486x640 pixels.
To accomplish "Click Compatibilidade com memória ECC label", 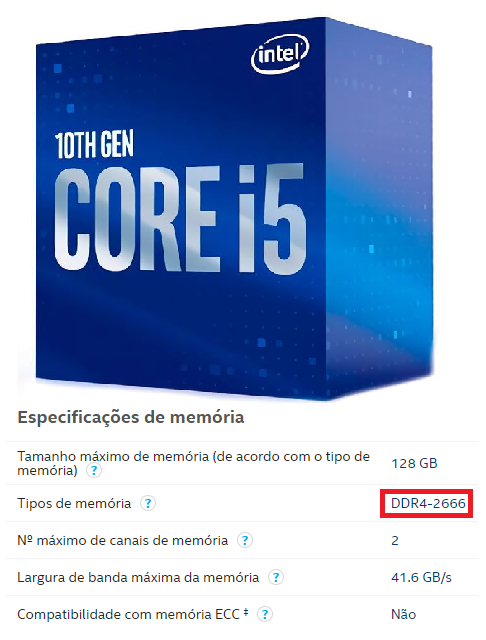I will coord(128,615).
